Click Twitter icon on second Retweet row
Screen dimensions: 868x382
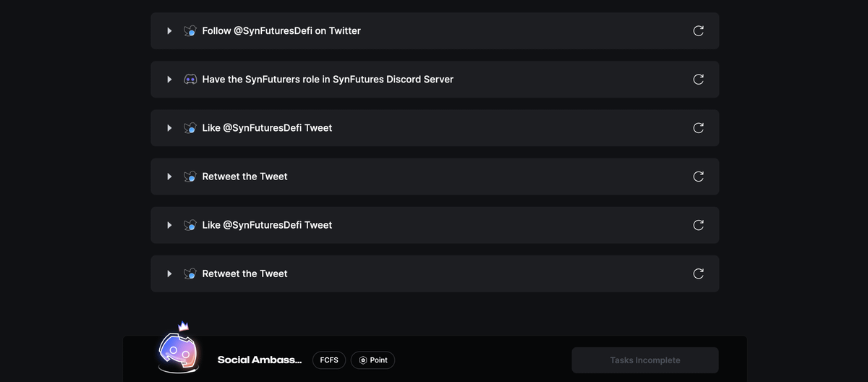190,273
